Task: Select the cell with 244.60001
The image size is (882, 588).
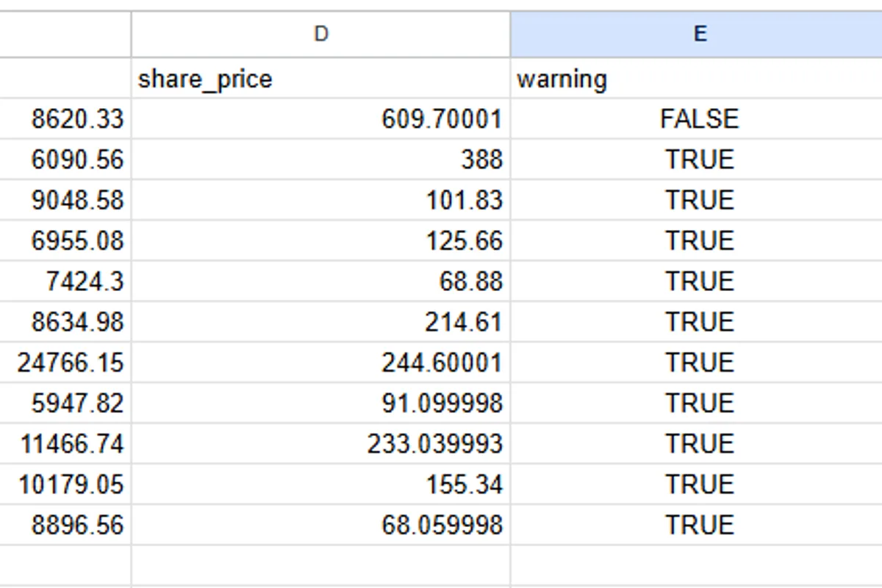Action: click(x=320, y=362)
